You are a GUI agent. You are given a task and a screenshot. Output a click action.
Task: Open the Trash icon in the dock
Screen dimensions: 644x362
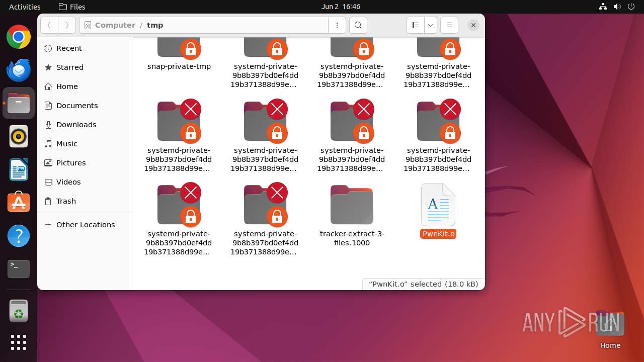pyautogui.click(x=19, y=311)
